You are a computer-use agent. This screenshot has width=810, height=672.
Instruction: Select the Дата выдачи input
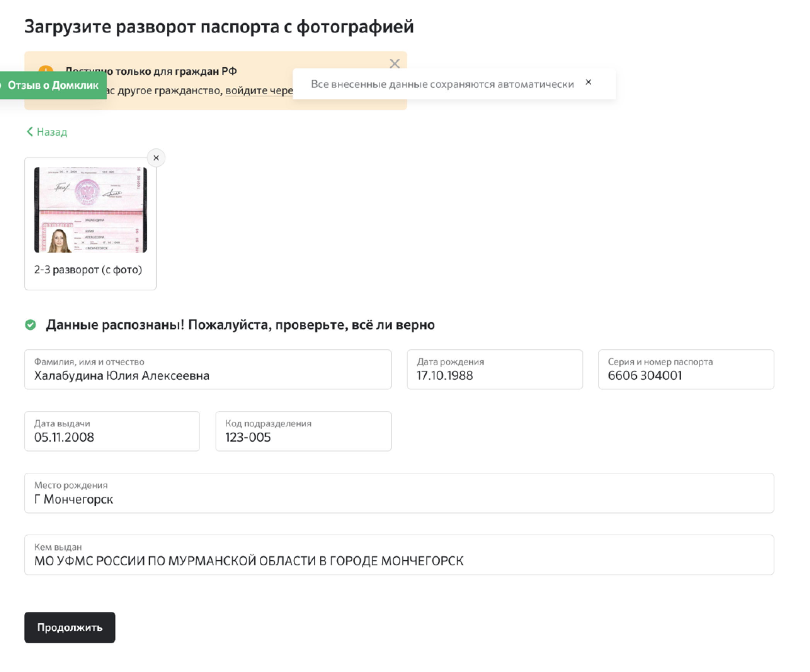coord(112,437)
